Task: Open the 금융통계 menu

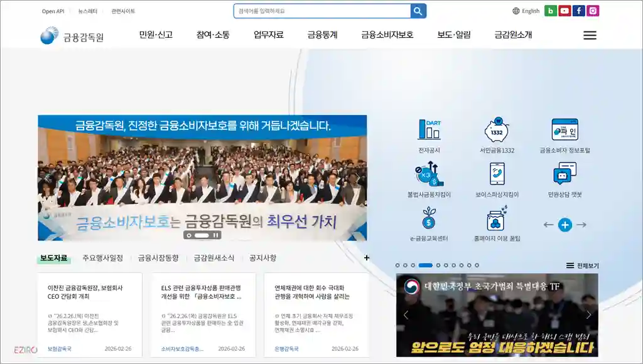Action: point(323,35)
